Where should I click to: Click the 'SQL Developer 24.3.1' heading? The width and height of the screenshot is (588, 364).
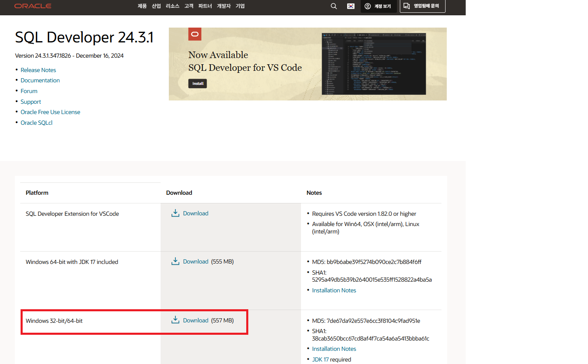click(84, 37)
